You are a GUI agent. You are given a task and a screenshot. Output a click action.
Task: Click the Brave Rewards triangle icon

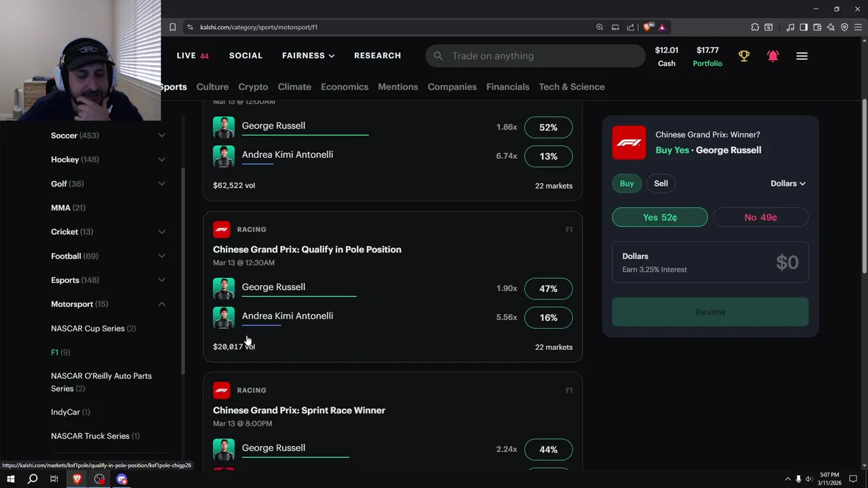tap(662, 27)
